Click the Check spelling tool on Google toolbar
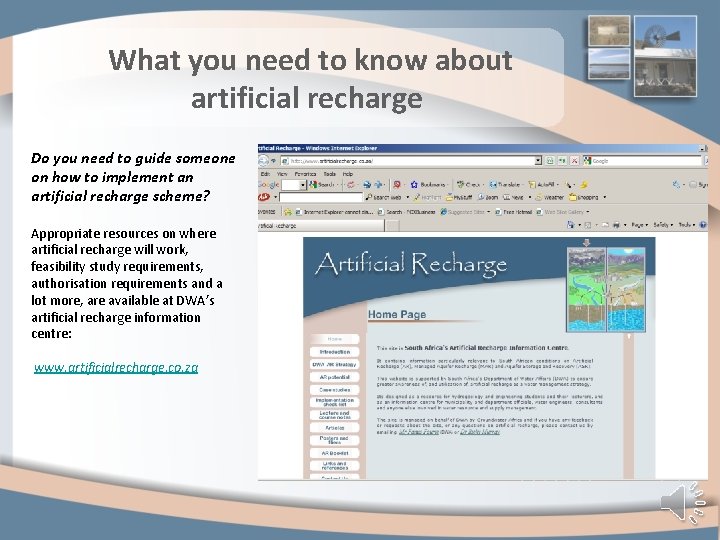720x540 pixels. pyautogui.click(x=468, y=185)
